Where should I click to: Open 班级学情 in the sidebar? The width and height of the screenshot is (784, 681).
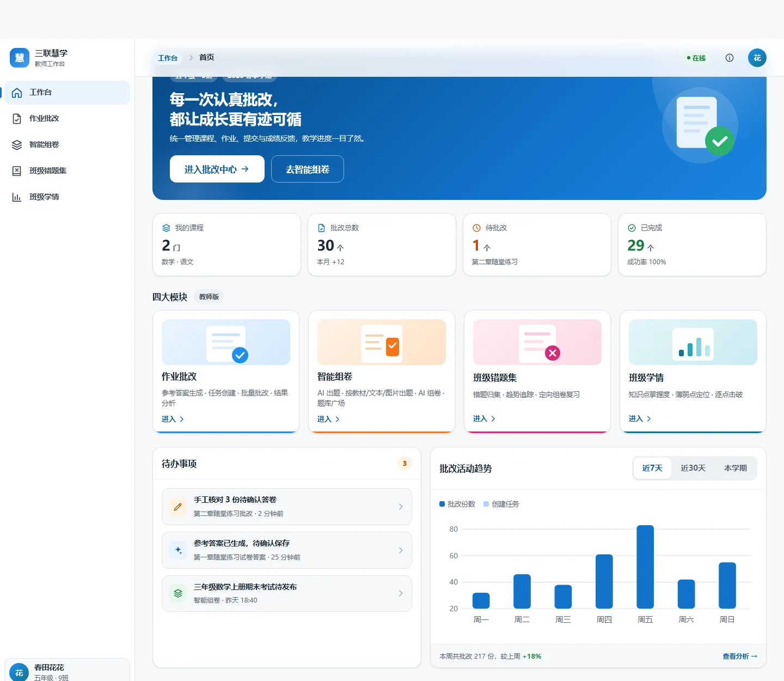click(68, 197)
